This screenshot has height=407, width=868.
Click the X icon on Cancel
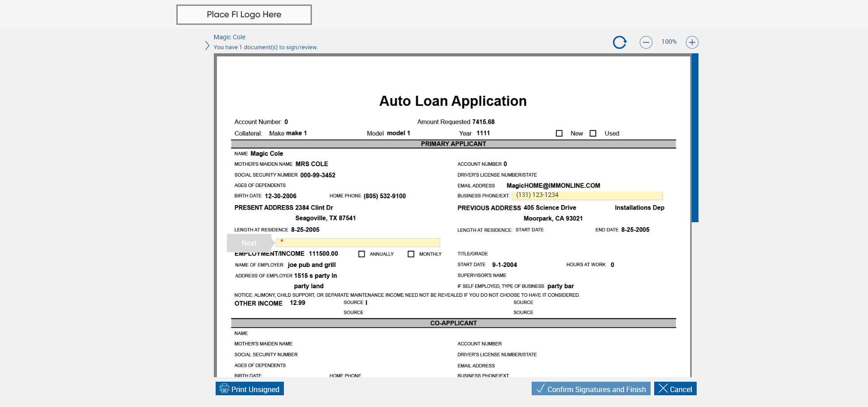pos(663,388)
